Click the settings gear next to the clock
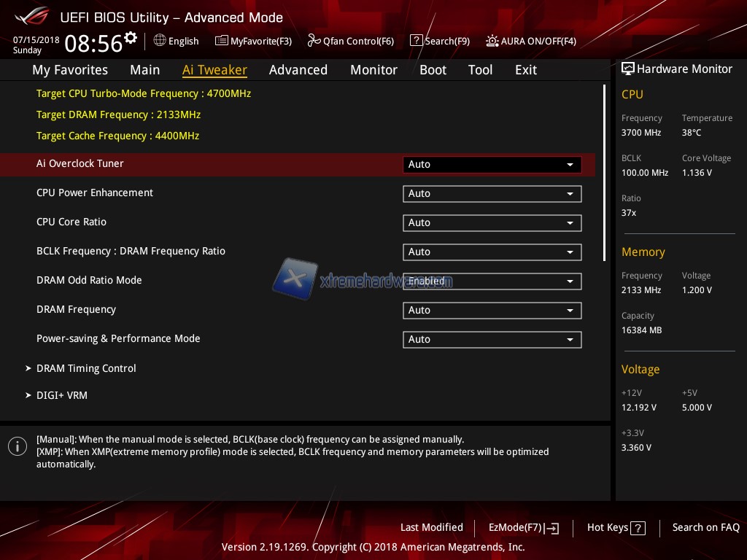 [131, 38]
